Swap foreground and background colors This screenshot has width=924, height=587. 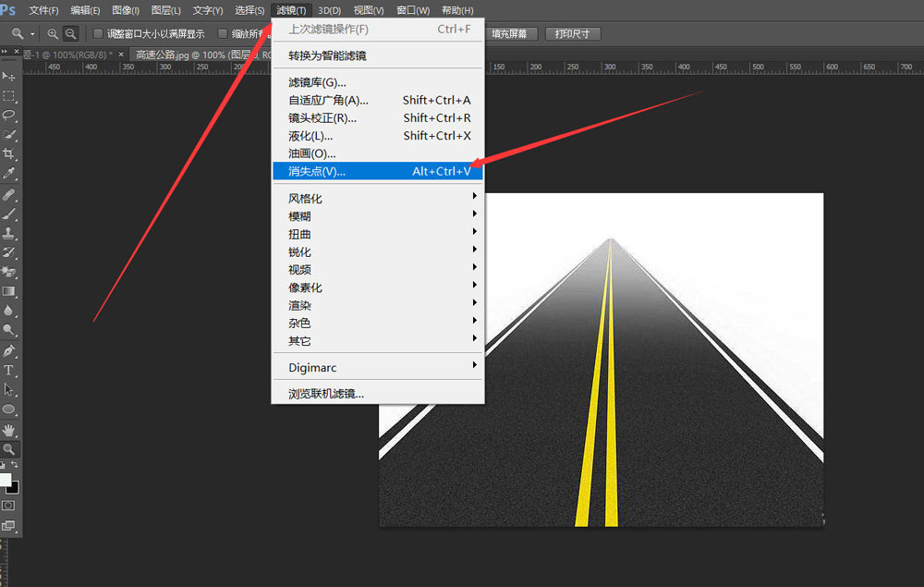[15, 465]
